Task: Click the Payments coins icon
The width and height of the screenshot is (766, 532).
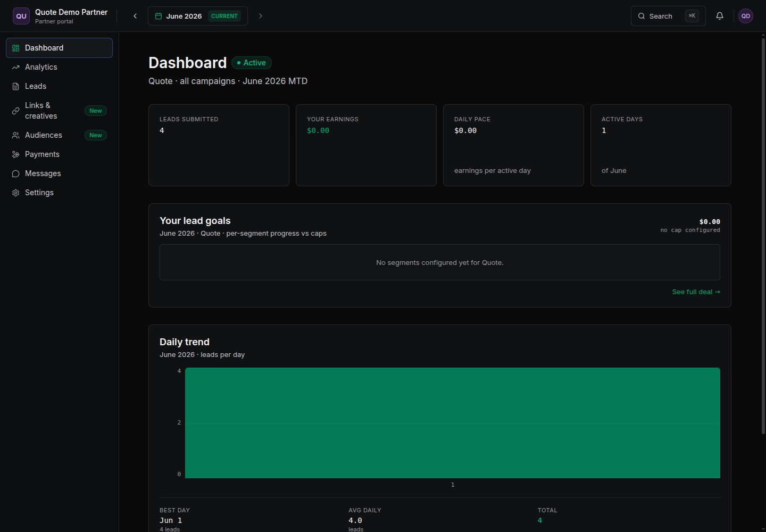Action: pos(15,154)
